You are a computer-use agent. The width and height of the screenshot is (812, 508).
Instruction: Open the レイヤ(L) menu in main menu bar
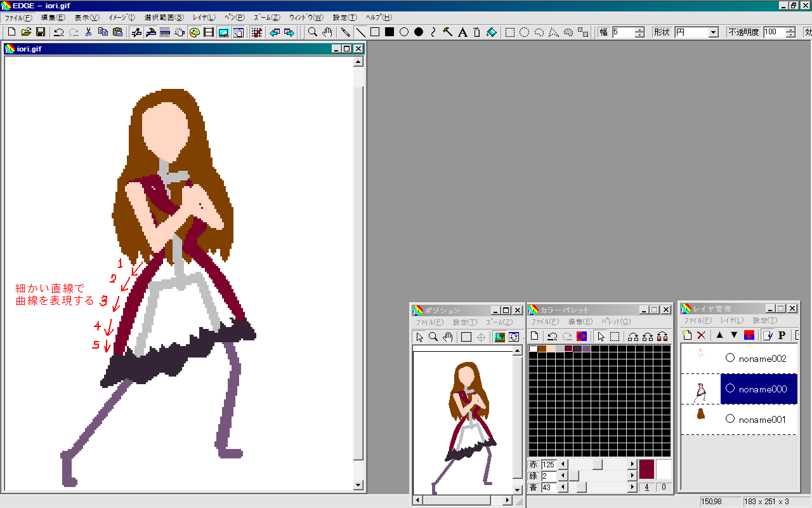point(203,17)
